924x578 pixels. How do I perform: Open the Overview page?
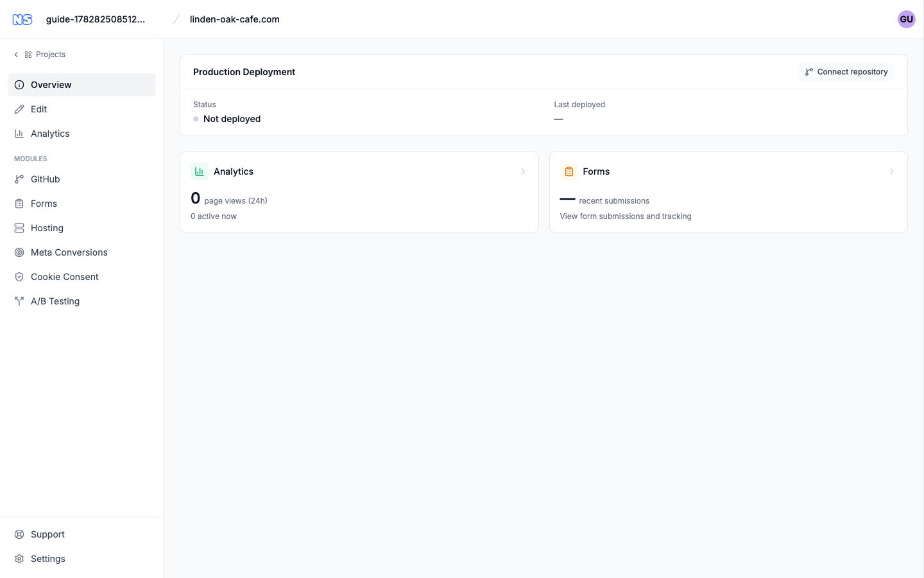(x=81, y=85)
